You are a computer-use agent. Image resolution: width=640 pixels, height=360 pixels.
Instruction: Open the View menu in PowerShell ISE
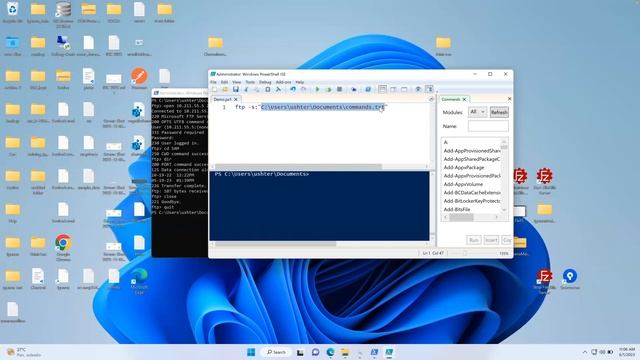coord(237,82)
